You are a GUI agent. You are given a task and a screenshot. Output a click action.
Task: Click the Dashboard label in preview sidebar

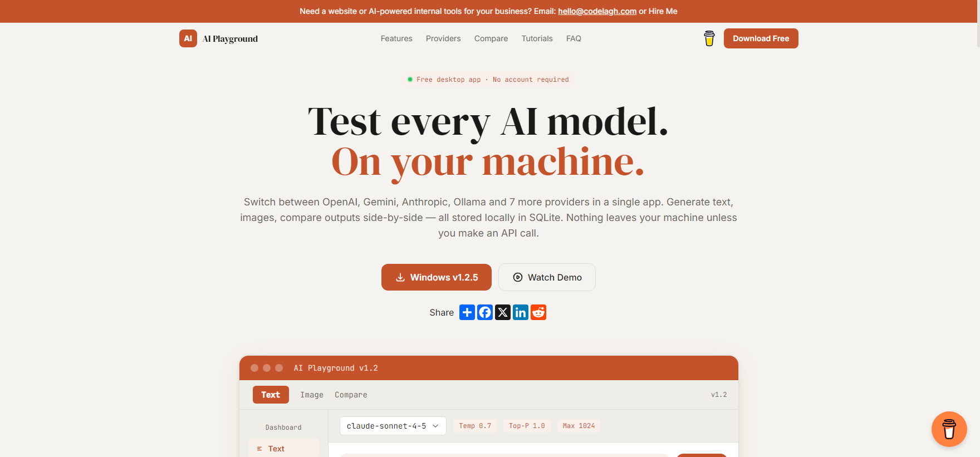(x=283, y=427)
